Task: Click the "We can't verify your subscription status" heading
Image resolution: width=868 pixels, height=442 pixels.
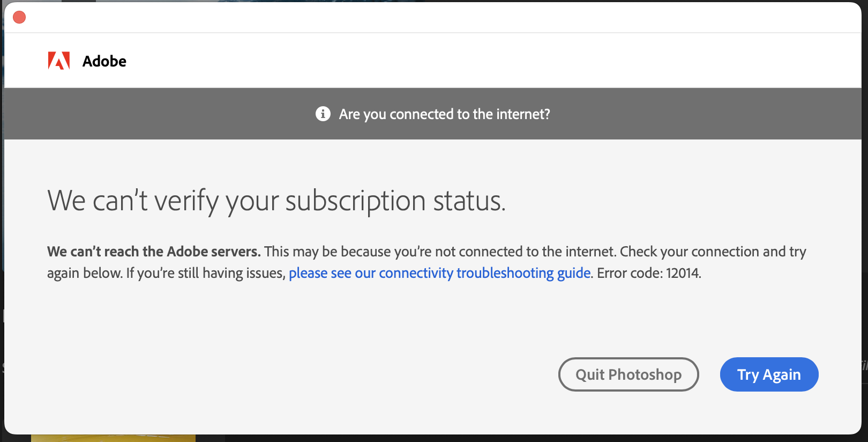Action: pos(276,201)
